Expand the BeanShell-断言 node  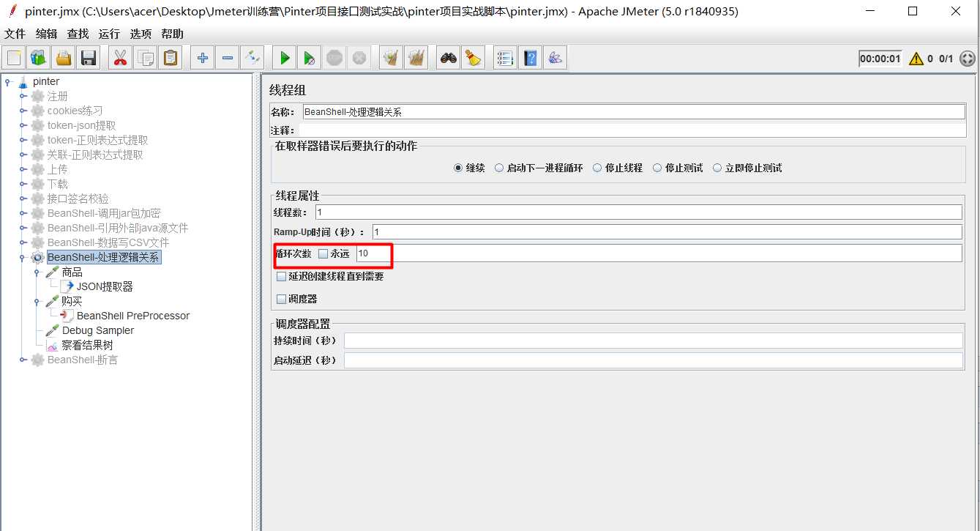tap(23, 360)
